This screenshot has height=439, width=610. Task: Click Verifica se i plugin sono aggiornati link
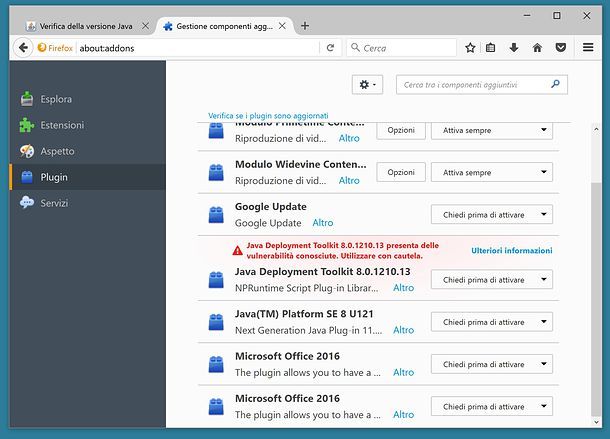point(268,116)
